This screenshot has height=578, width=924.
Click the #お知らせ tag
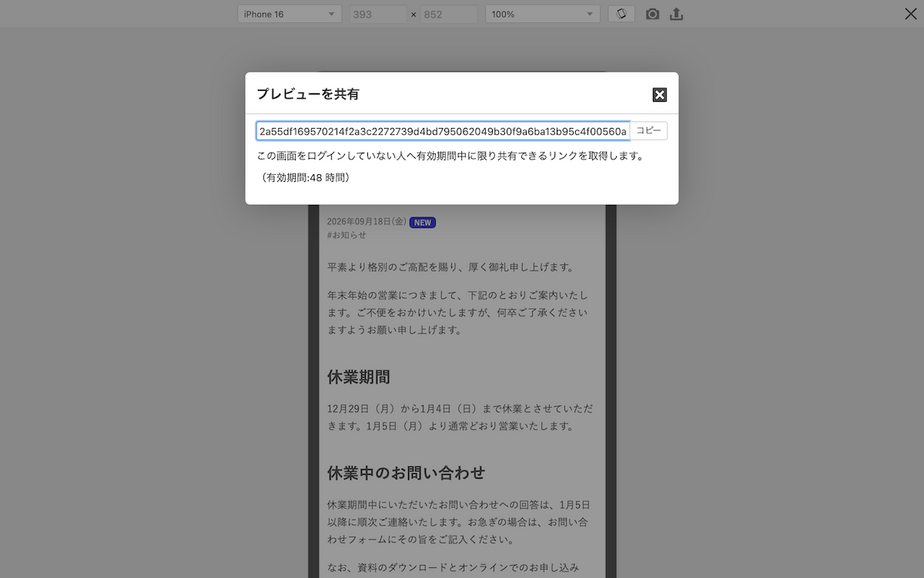point(346,235)
